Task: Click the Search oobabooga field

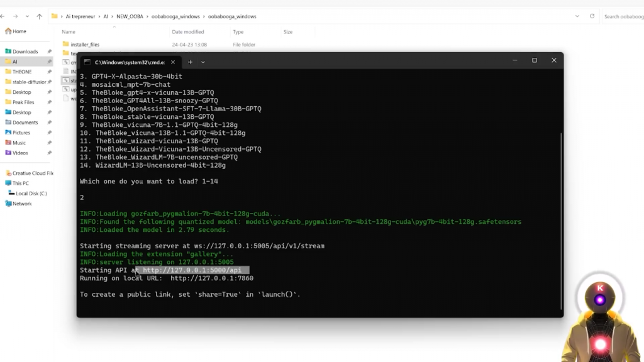Action: 623,16
